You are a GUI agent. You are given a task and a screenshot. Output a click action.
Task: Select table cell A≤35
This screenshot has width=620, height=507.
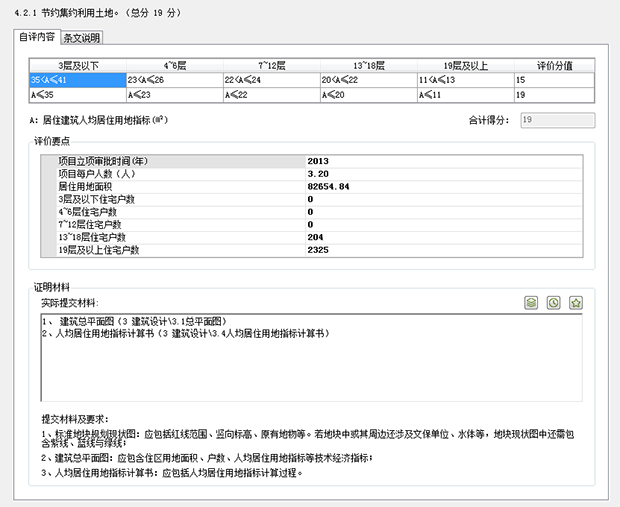(78, 95)
